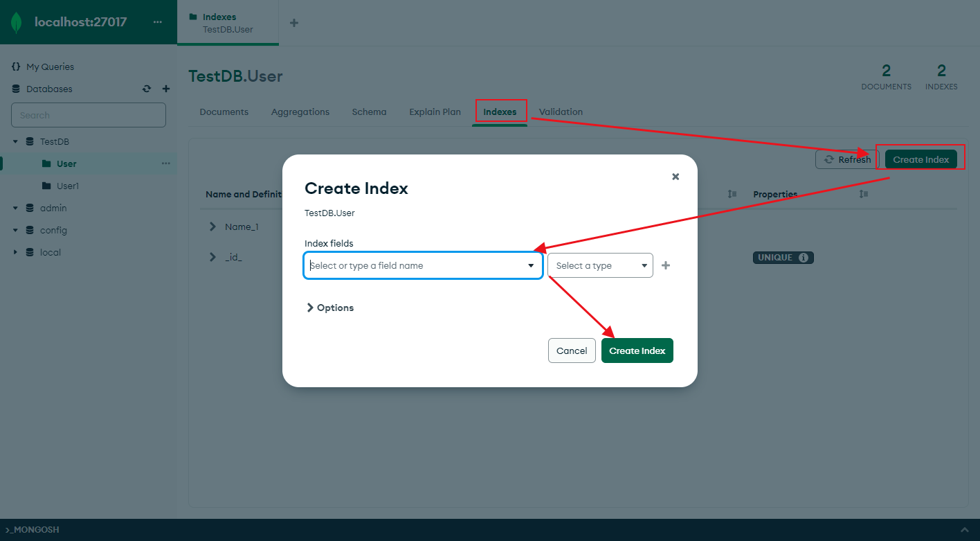Expand the MongoSH shell panel arrow
The width and height of the screenshot is (980, 541).
[965, 529]
